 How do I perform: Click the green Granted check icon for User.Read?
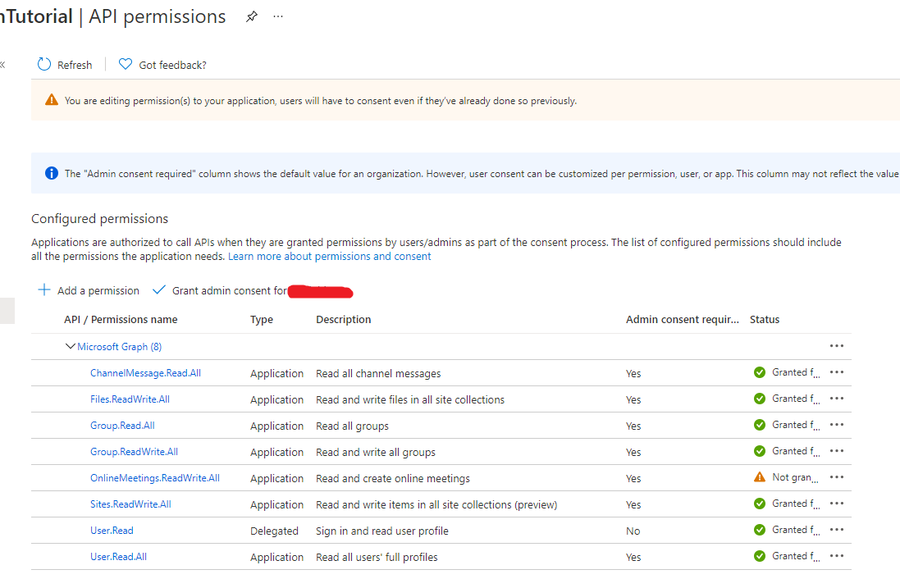click(759, 529)
